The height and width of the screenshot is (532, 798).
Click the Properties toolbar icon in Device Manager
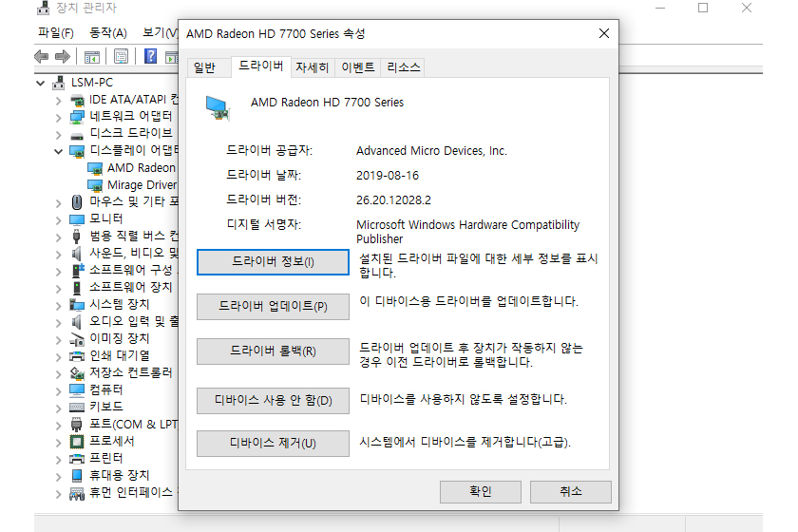tap(122, 56)
